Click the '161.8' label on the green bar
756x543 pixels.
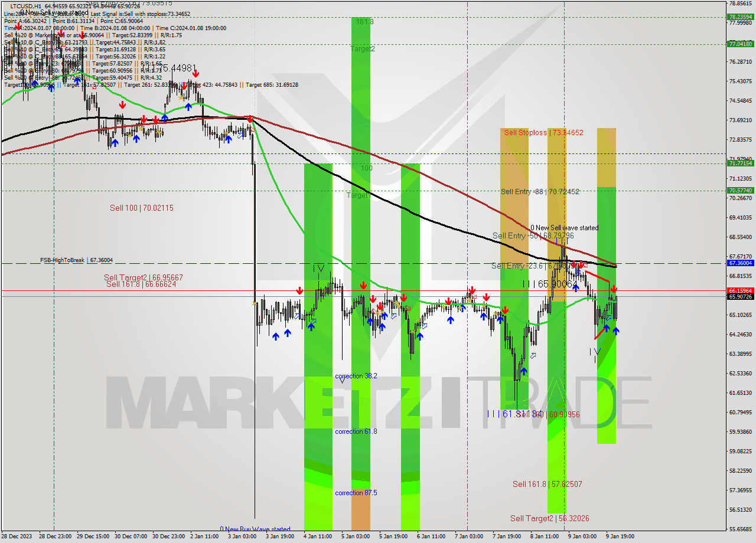[x=364, y=21]
